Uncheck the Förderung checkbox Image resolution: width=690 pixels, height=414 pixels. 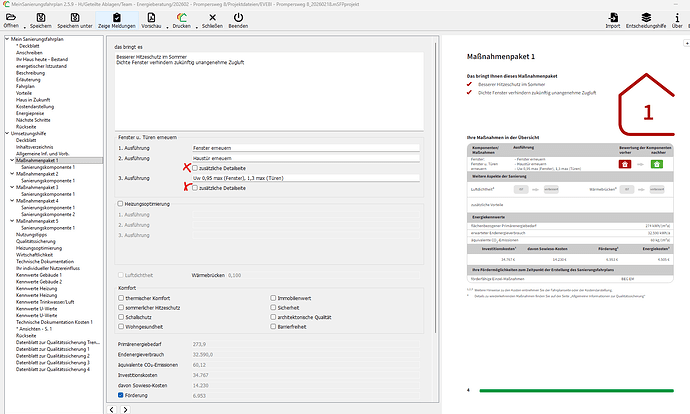122,396
